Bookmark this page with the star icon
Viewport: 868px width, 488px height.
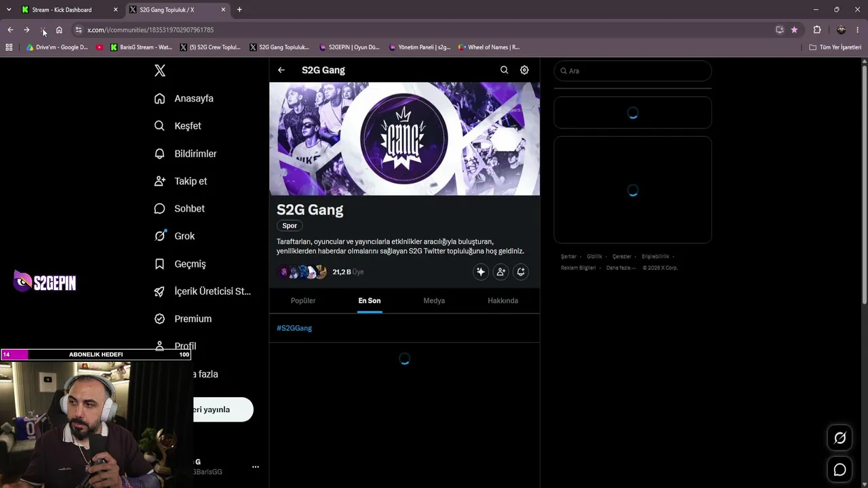[794, 30]
